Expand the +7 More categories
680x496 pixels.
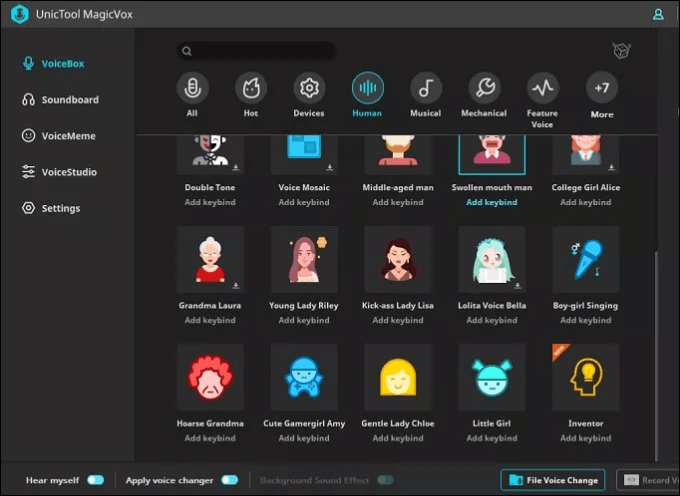tap(601, 89)
